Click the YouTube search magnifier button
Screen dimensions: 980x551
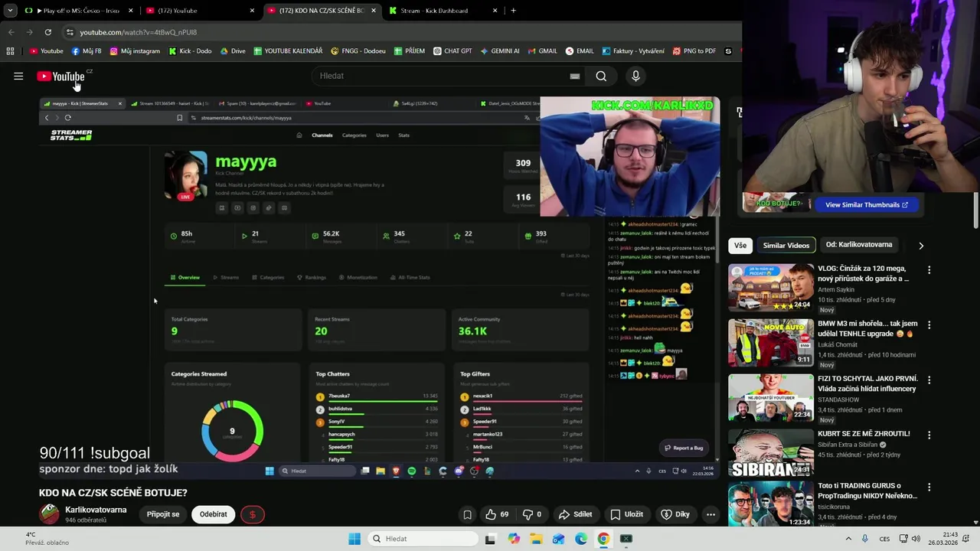tap(601, 76)
